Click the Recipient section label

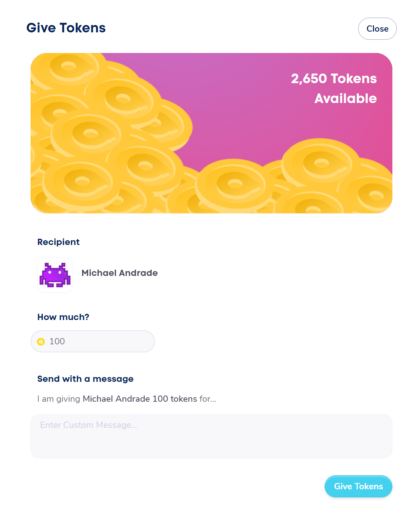(x=59, y=242)
